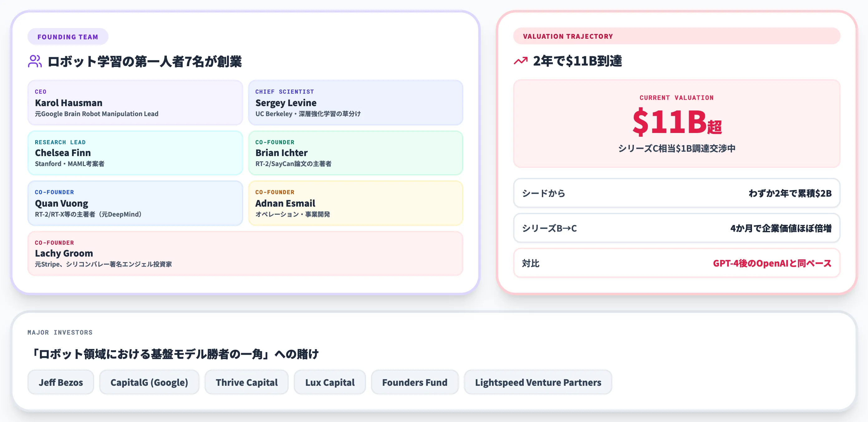Open Karol Hausman CEO card
This screenshot has width=868, height=422.
(135, 103)
